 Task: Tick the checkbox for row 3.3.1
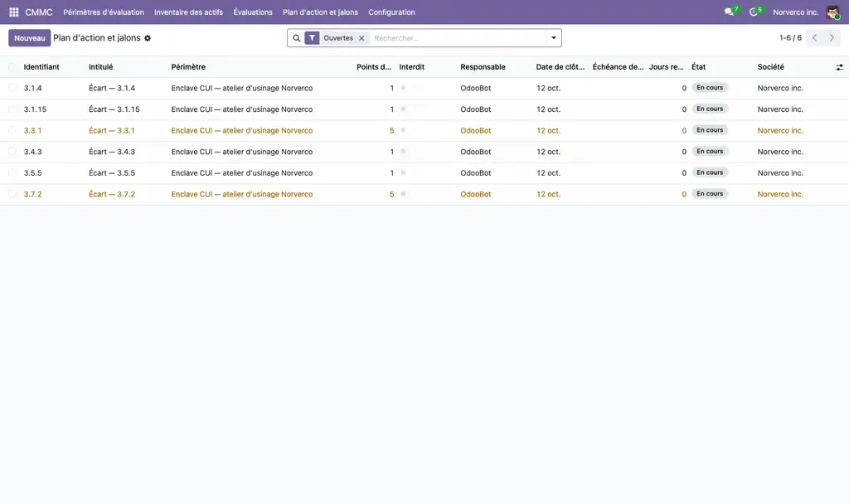pyautogui.click(x=12, y=130)
